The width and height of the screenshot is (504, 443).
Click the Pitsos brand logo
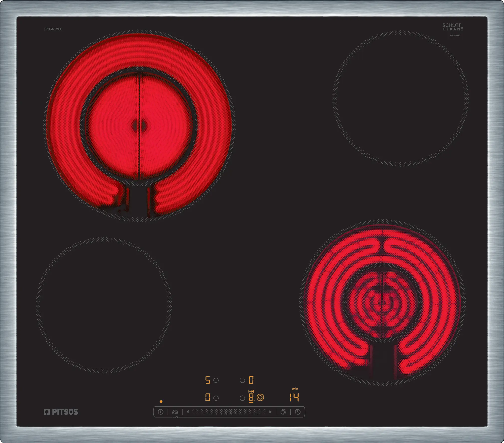[61, 412]
